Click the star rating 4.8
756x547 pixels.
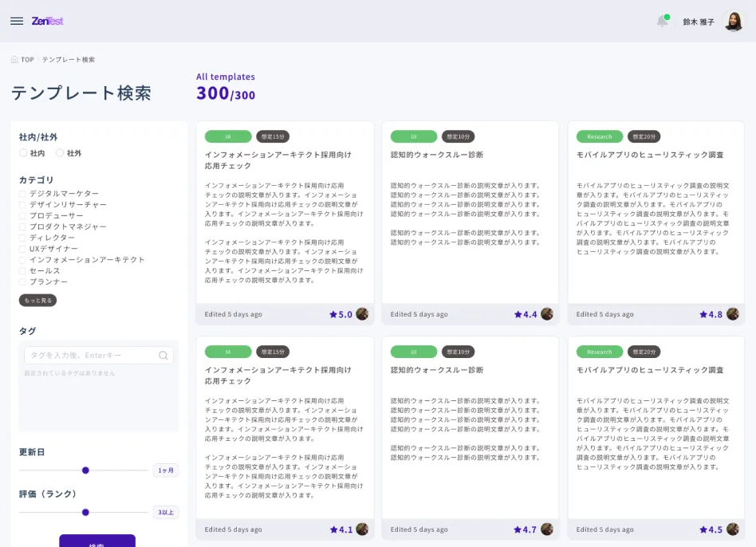tap(711, 315)
